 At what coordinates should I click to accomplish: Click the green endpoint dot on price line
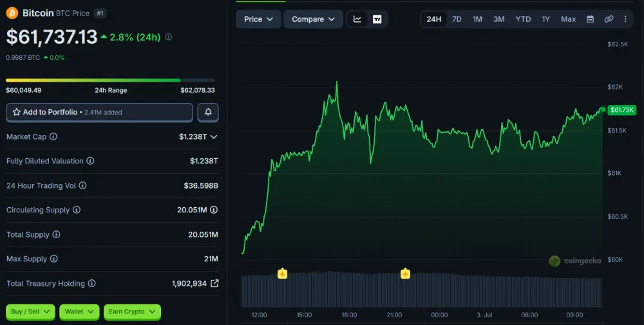pos(603,109)
